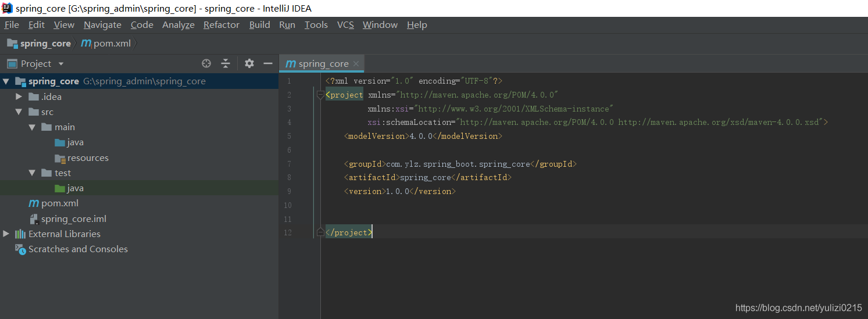Click the test folder icon
The height and width of the screenshot is (319, 868).
click(x=47, y=173)
